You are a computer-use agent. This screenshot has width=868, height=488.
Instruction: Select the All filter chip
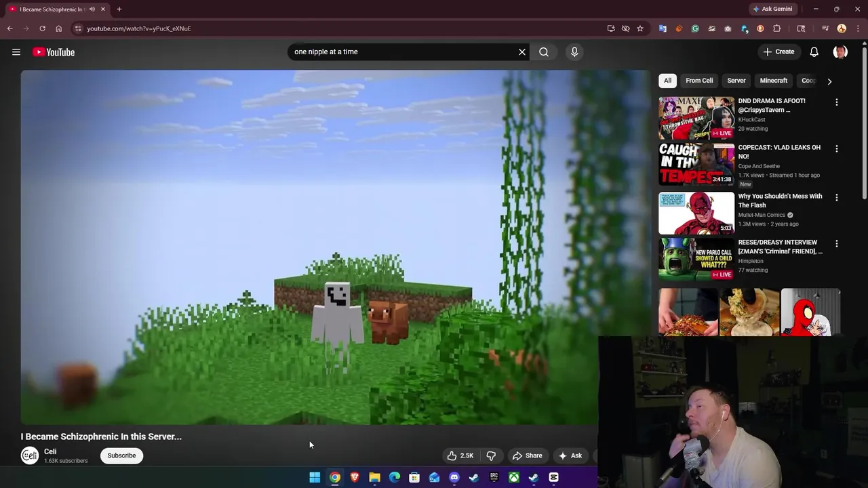click(x=667, y=81)
